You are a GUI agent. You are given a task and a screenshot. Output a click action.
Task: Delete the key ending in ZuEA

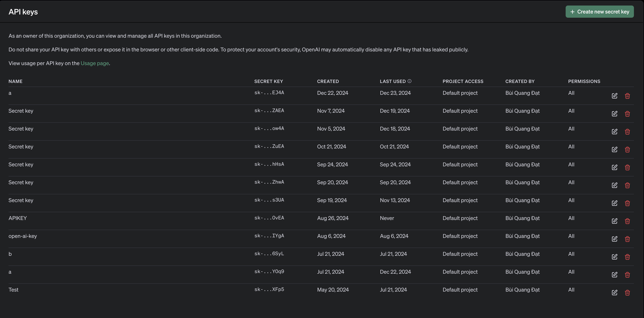coord(627,149)
